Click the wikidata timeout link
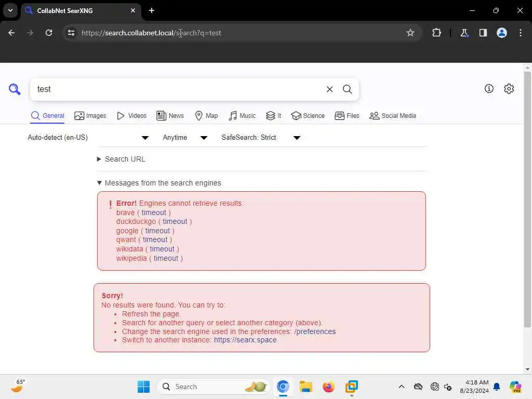This screenshot has height=399, width=532. pos(162,249)
